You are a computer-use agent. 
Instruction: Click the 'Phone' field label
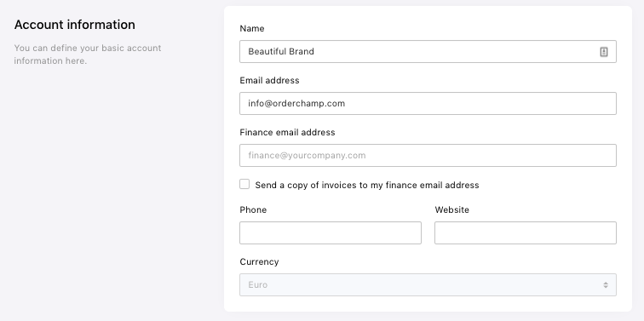(253, 209)
